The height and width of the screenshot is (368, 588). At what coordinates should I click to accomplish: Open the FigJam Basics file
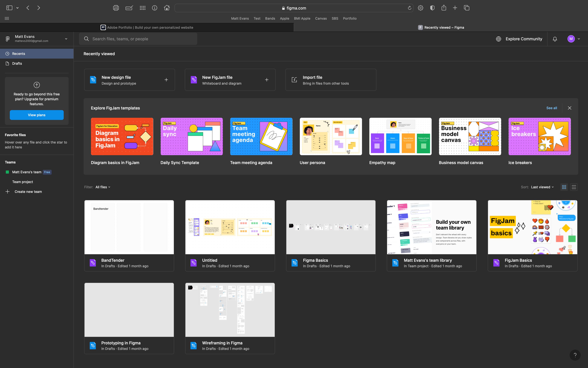tap(532, 236)
